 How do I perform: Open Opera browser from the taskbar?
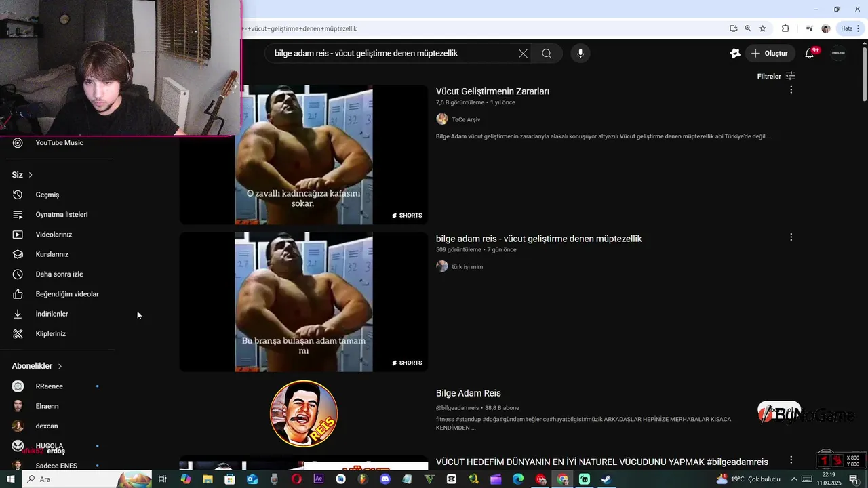coord(296,479)
